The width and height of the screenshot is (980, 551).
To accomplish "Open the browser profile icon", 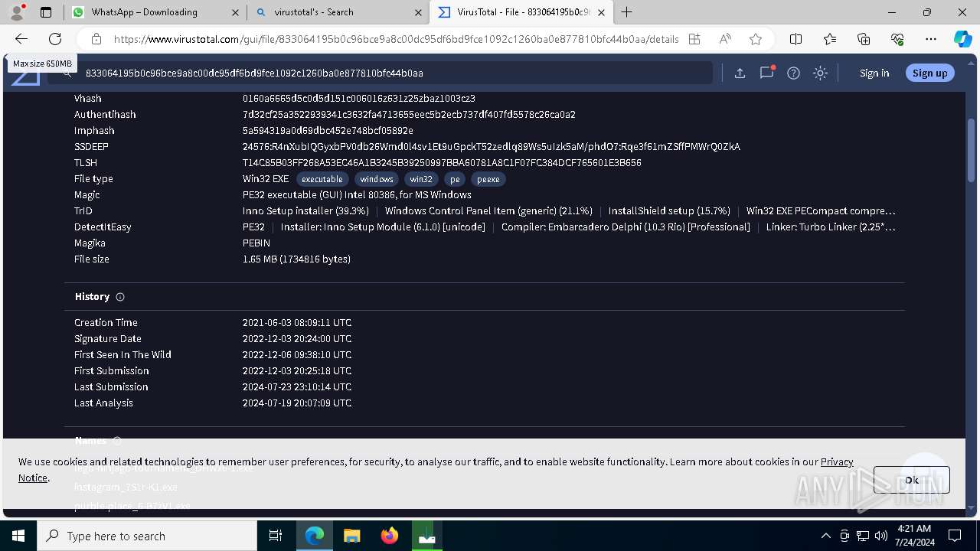I will (17, 12).
